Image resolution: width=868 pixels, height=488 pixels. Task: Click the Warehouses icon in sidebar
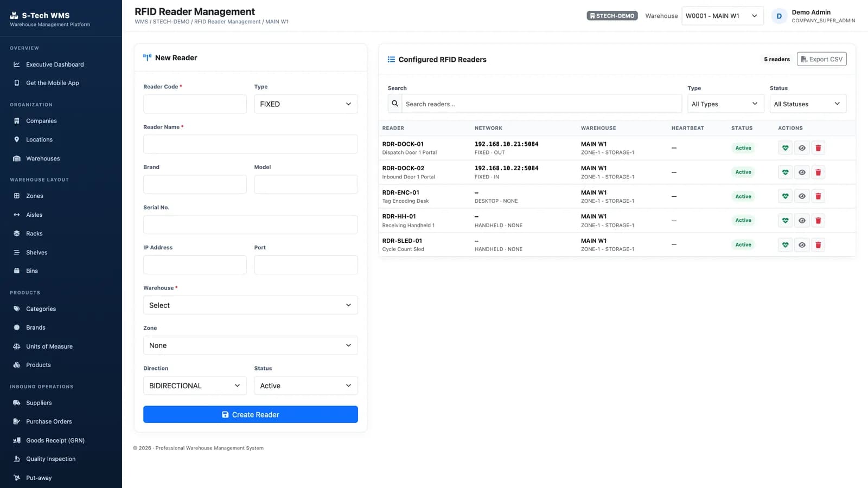[x=17, y=158]
